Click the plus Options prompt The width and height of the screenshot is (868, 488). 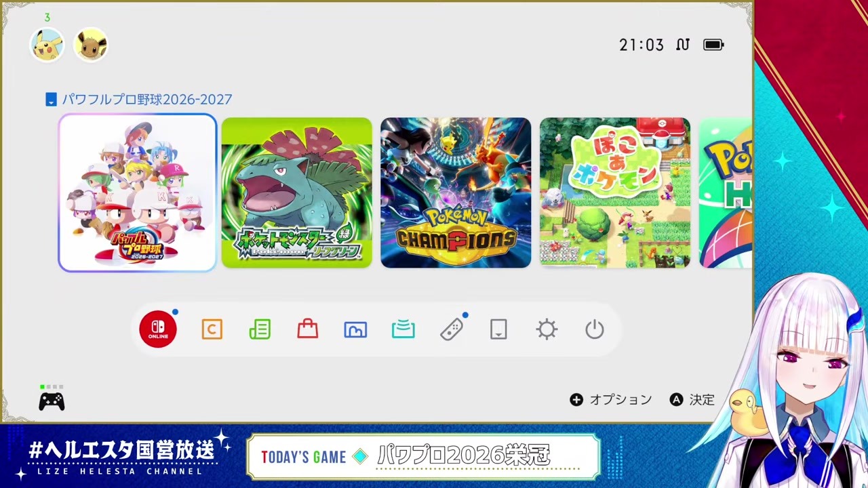point(611,400)
